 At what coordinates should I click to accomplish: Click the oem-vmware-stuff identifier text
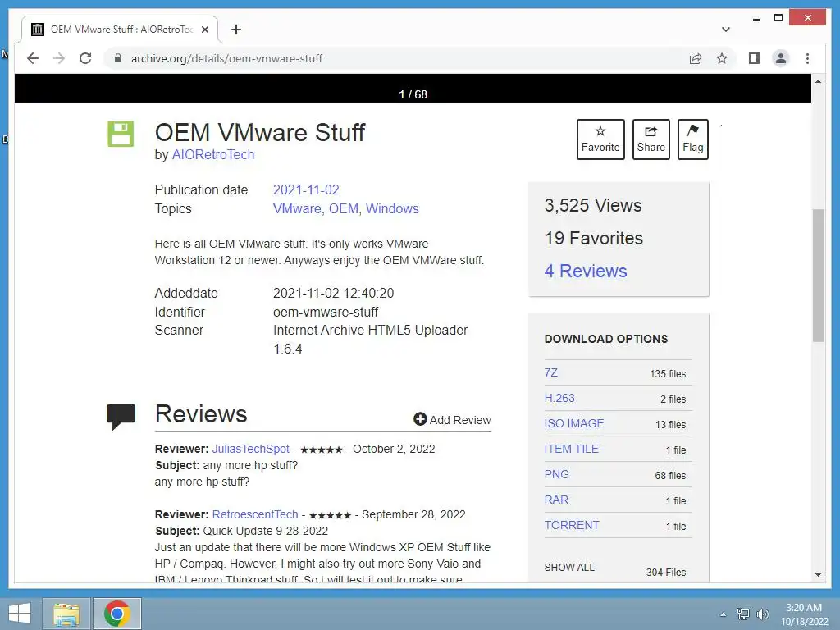pyautogui.click(x=326, y=312)
